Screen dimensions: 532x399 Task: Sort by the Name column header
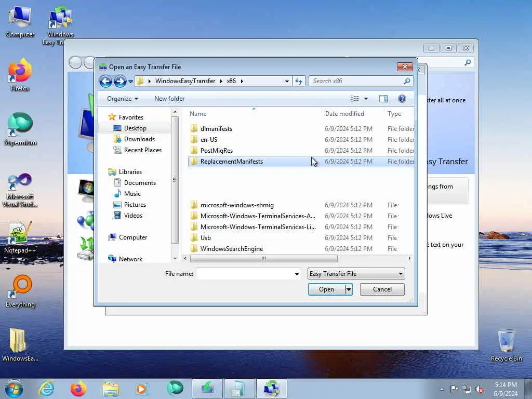tap(198, 114)
